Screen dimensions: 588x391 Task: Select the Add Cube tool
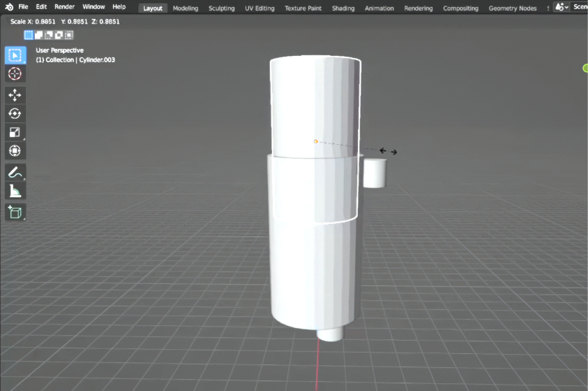(15, 212)
